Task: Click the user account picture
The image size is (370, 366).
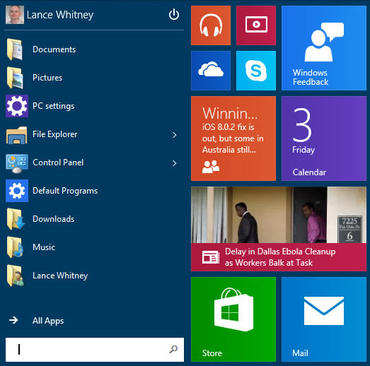Action: pyautogui.click(x=15, y=15)
